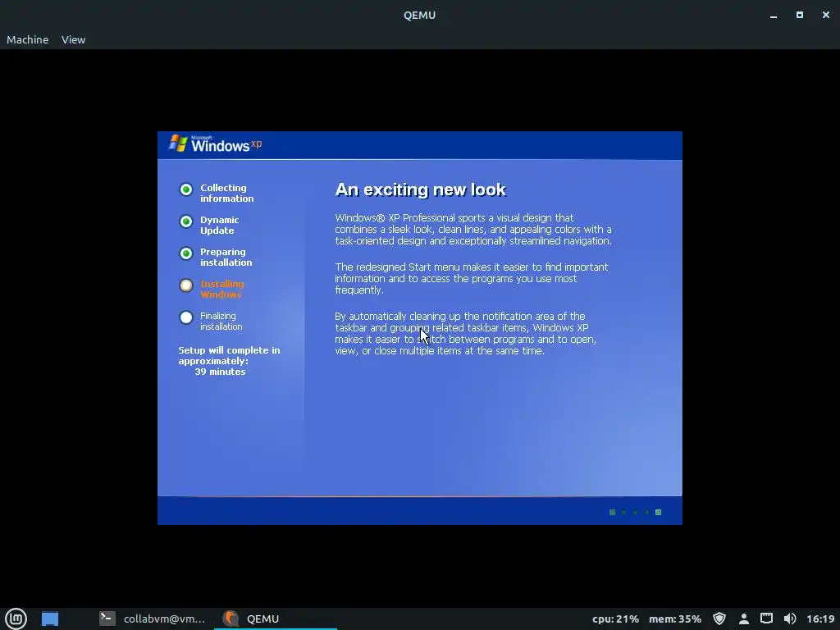This screenshot has height=630, width=840.
Task: Open the network display tray icon
Action: click(767, 619)
